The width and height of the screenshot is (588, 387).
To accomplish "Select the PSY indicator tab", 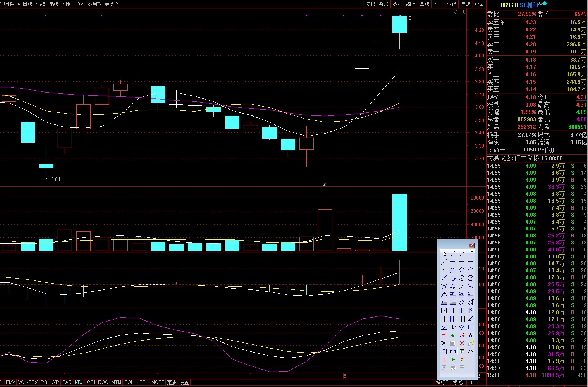I will tap(144, 382).
